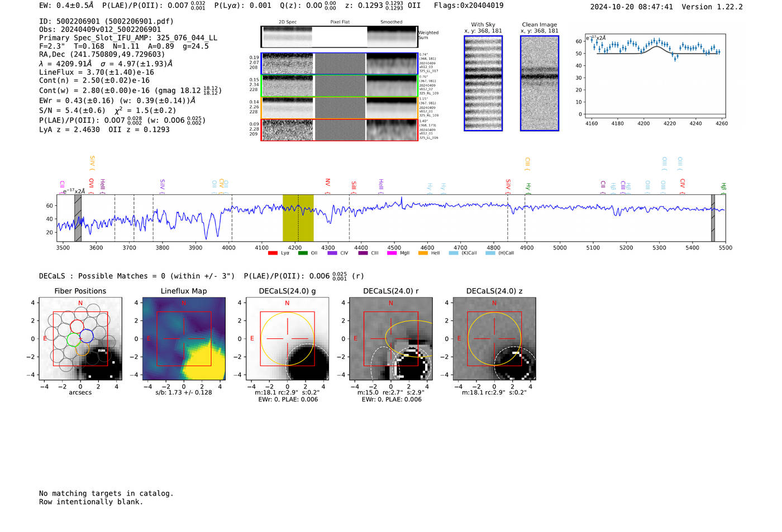
Task: Click the (K)CaII legend swatch
Action: click(x=454, y=253)
